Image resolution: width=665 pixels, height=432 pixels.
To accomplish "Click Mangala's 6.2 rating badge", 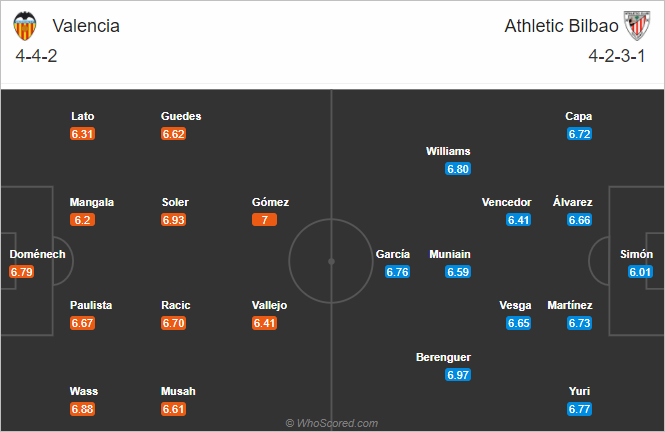I will click(82, 220).
